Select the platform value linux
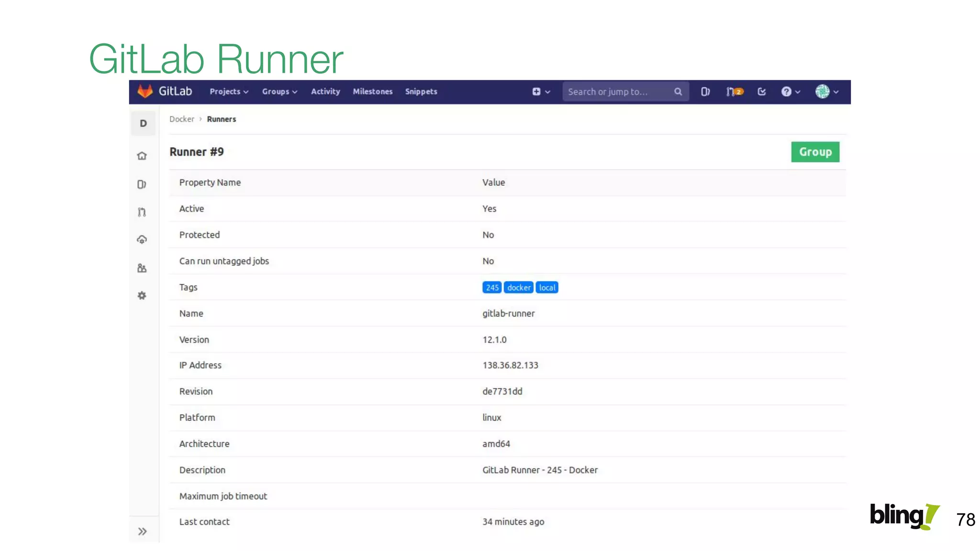The image size is (980, 551). click(492, 418)
